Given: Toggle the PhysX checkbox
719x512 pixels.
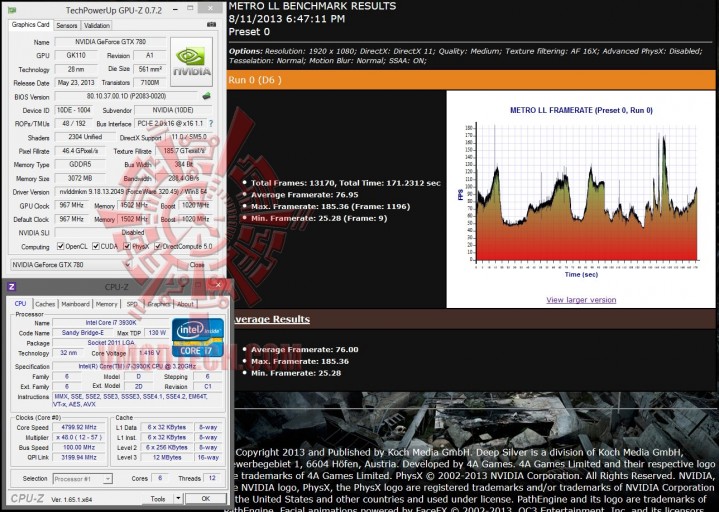Looking at the screenshot, I should 127,246.
